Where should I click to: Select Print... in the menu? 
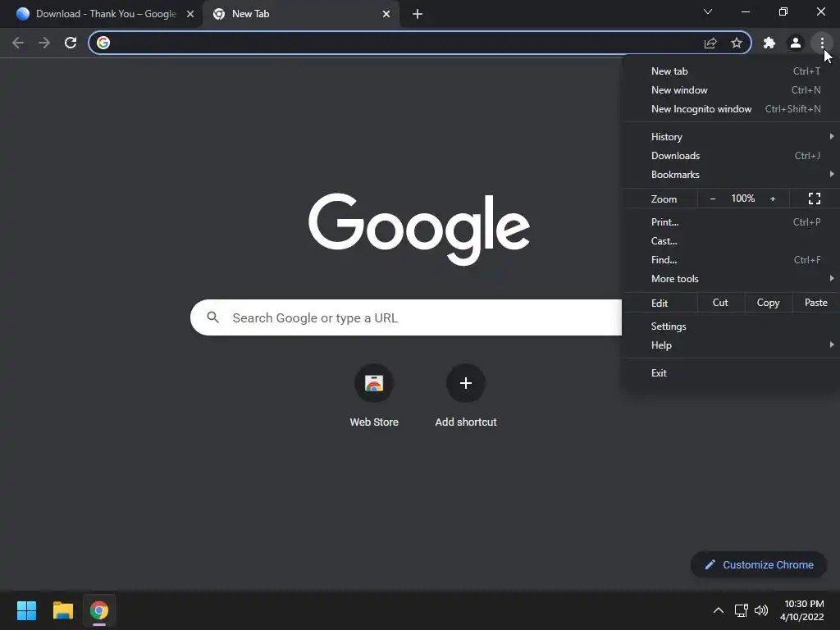[731, 221]
